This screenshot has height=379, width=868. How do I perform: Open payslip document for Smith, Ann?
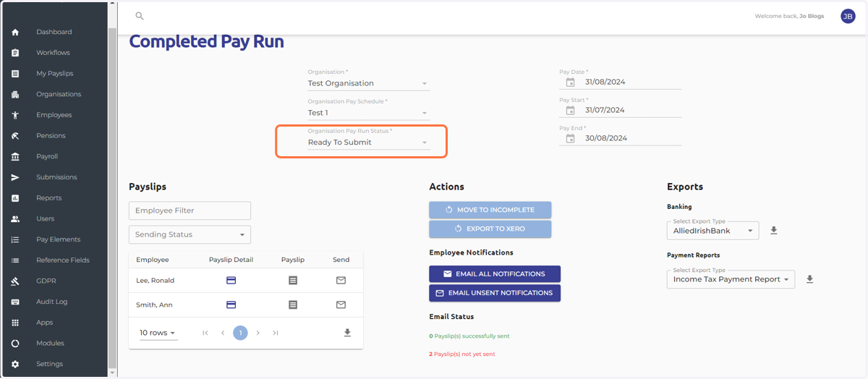[x=293, y=305]
